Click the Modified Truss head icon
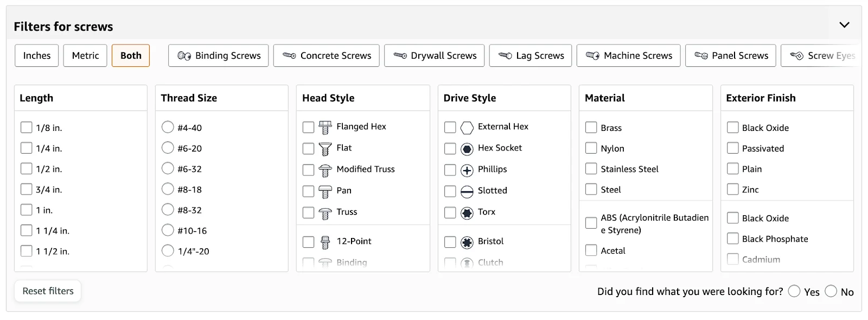Image resolution: width=868 pixels, height=320 pixels. click(325, 170)
